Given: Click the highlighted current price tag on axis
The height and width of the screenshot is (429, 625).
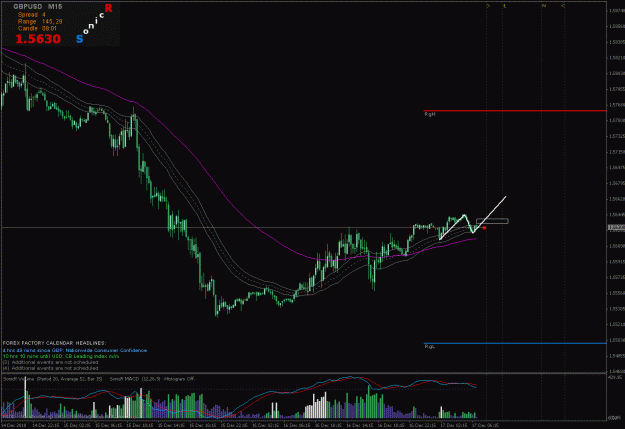Looking at the screenshot, I should coord(616,227).
